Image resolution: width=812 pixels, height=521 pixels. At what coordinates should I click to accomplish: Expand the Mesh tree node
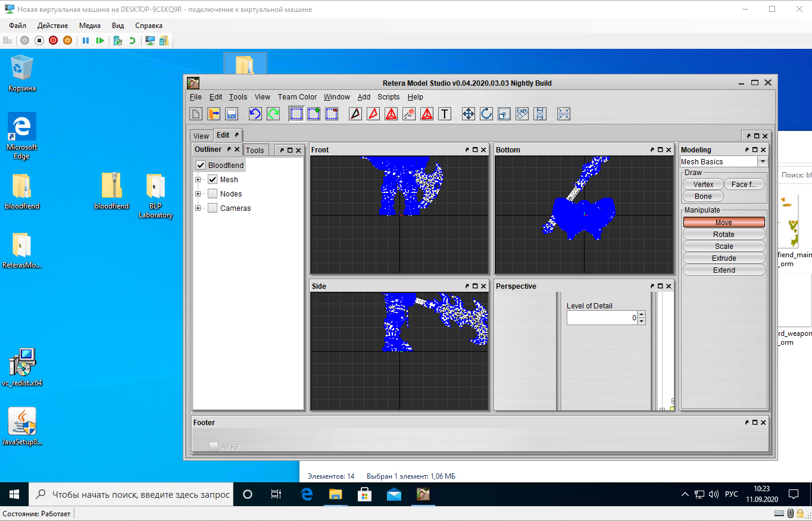pos(198,179)
